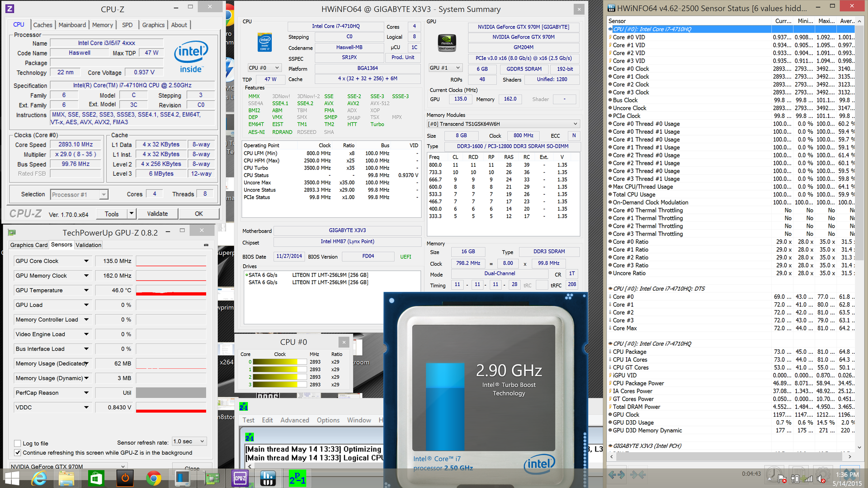Open the CPU-Z Tools dropdown arrow
Viewport: 868px width, 488px height.
click(132, 214)
